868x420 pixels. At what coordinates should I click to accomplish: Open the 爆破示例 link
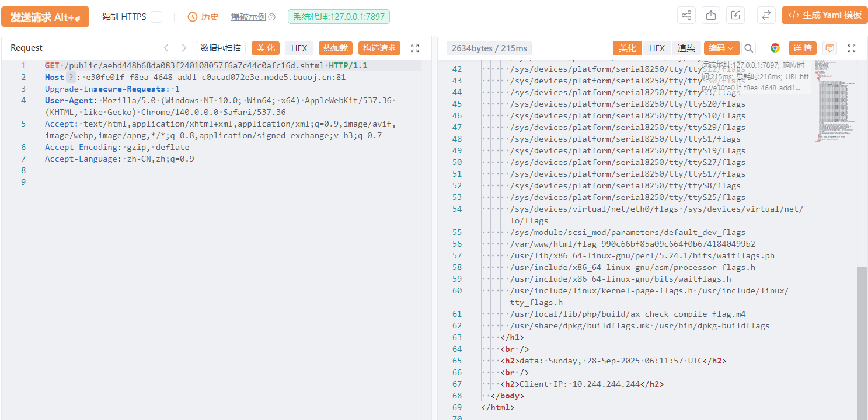pyautogui.click(x=248, y=17)
